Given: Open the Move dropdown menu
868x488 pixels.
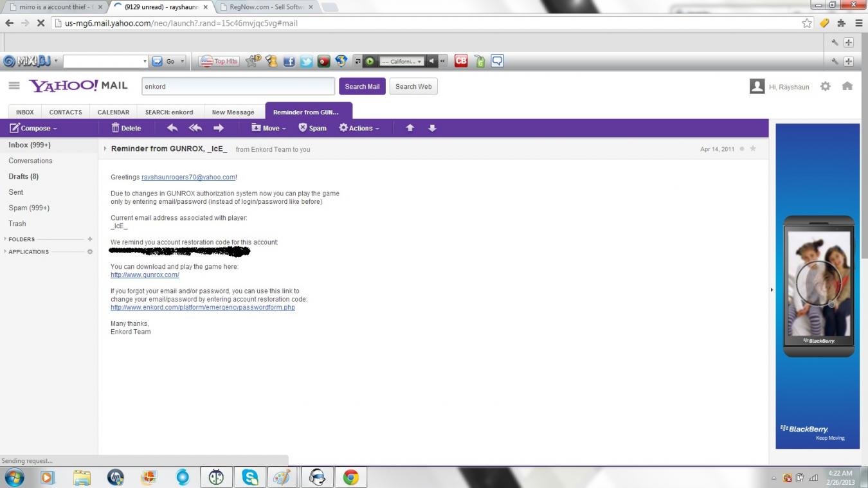Looking at the screenshot, I should 269,128.
